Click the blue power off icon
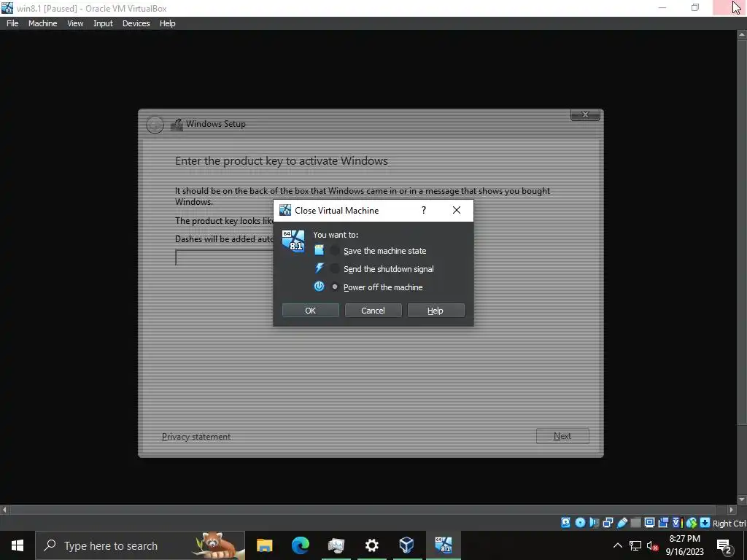 320,286
